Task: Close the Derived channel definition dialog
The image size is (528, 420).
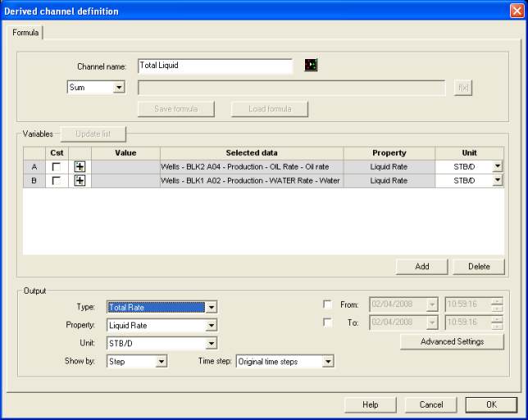Action: pyautogui.click(x=516, y=11)
